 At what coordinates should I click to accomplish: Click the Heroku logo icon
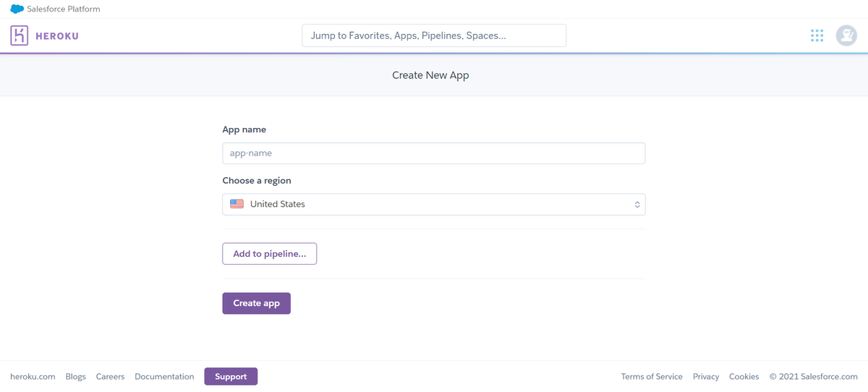[20, 35]
